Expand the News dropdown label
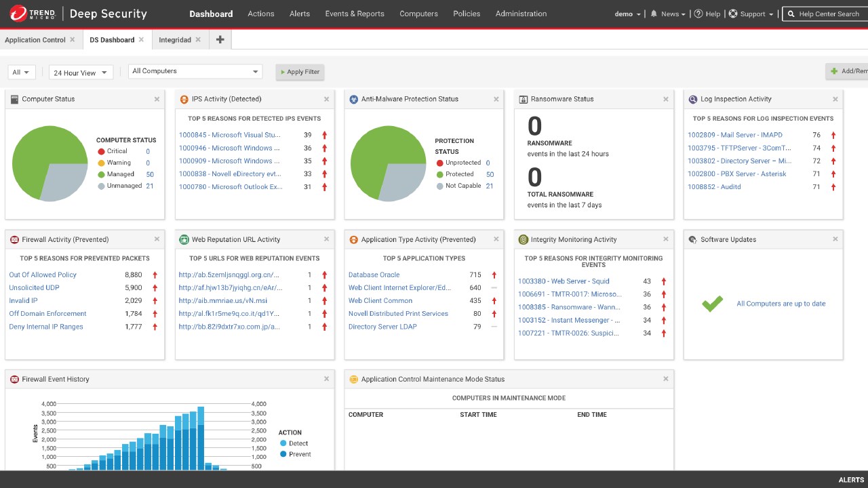 click(x=673, y=14)
